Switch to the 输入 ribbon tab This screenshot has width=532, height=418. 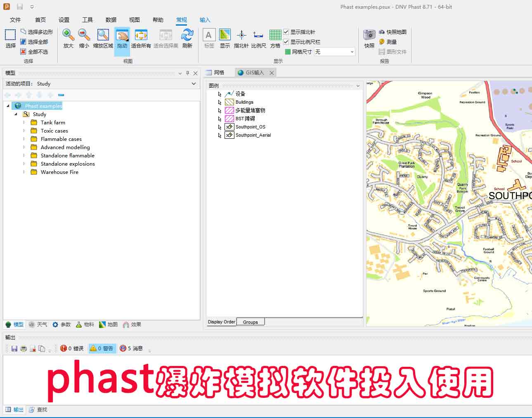[205, 20]
